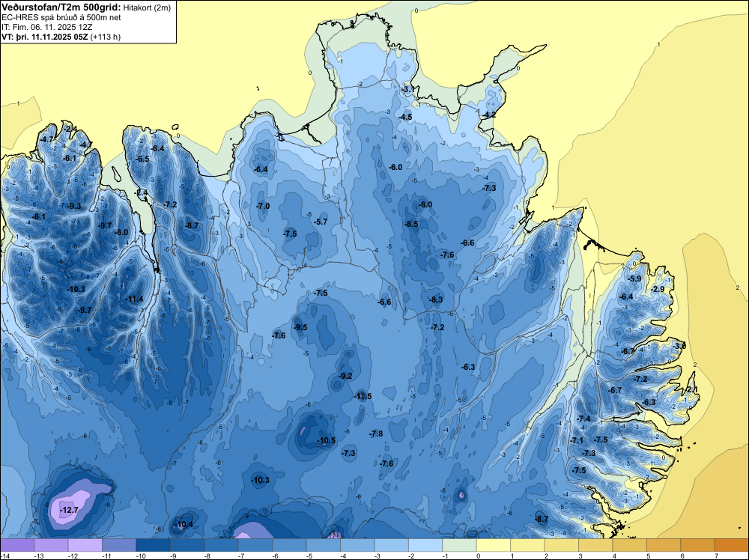The image size is (749, 560).
Task: Click the -8.1 temperature value
Action: pos(39,217)
